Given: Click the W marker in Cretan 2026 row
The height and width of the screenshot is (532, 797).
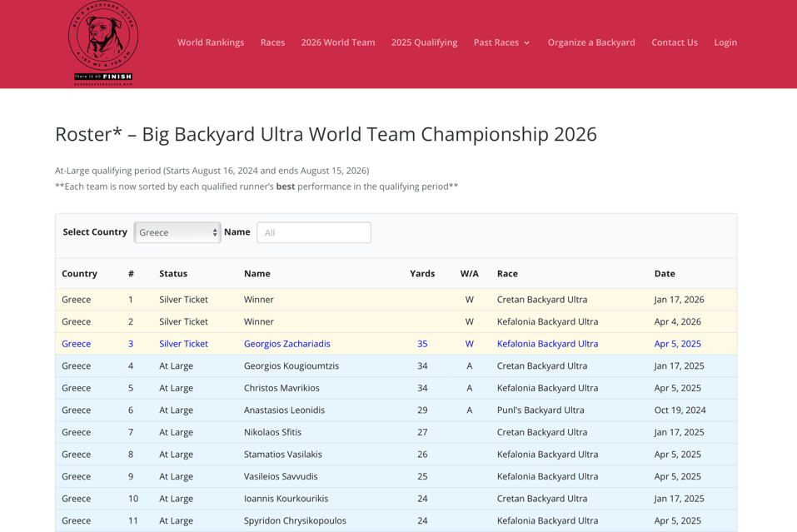Looking at the screenshot, I should [x=469, y=299].
